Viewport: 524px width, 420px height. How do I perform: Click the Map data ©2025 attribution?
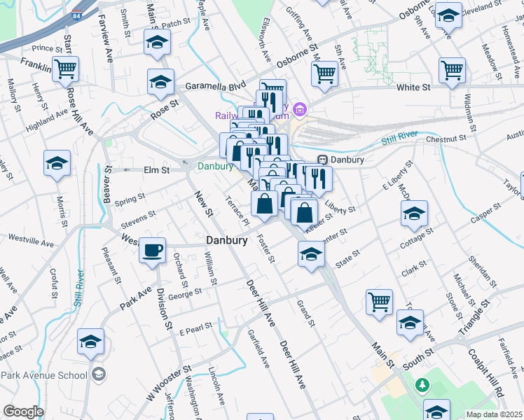[495, 414]
